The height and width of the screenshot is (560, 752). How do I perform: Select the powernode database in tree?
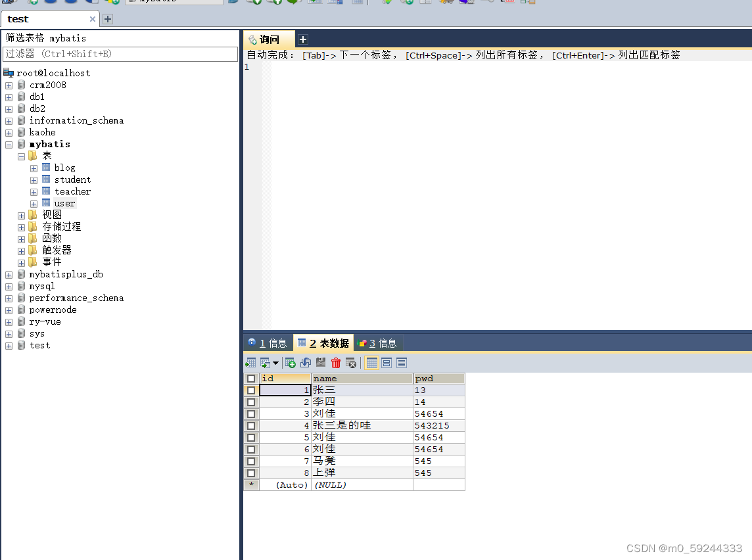pyautogui.click(x=53, y=310)
